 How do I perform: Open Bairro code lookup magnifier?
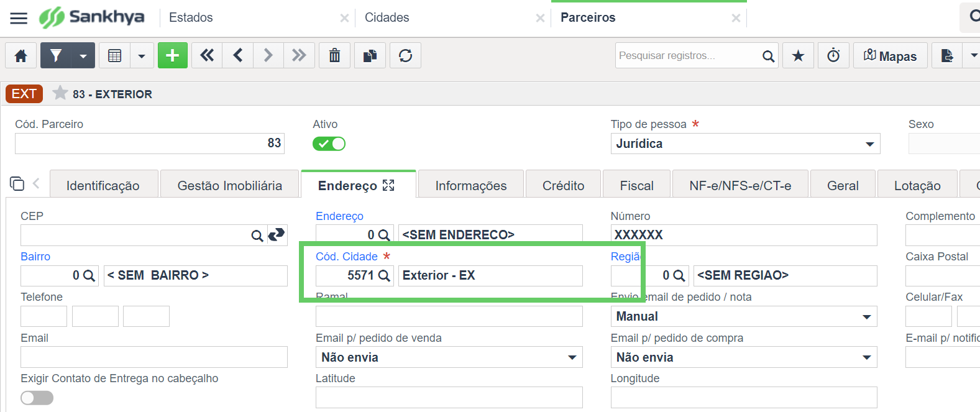pyautogui.click(x=89, y=275)
